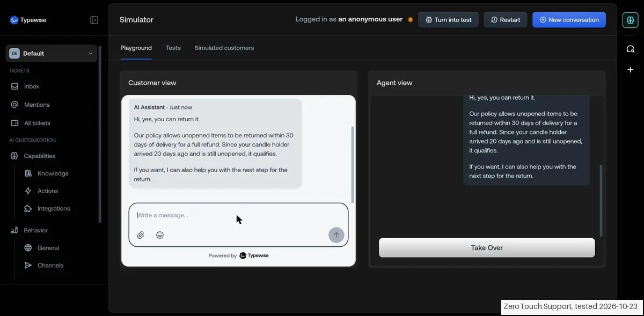Collapse the sidebar with the panel icon
The width and height of the screenshot is (644, 316).
click(94, 20)
